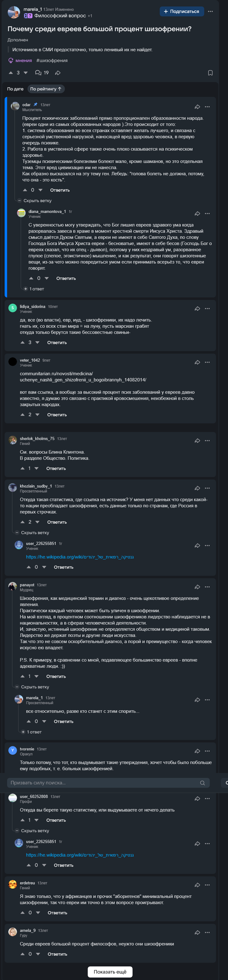Downvote veter_1042's answer
The width and height of the screenshot is (228, 980).
(x=37, y=415)
